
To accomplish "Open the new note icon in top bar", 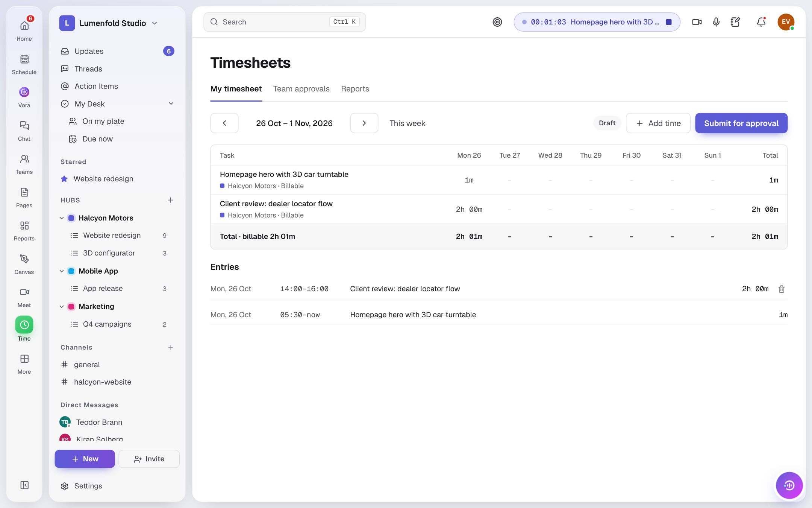I will 735,22.
